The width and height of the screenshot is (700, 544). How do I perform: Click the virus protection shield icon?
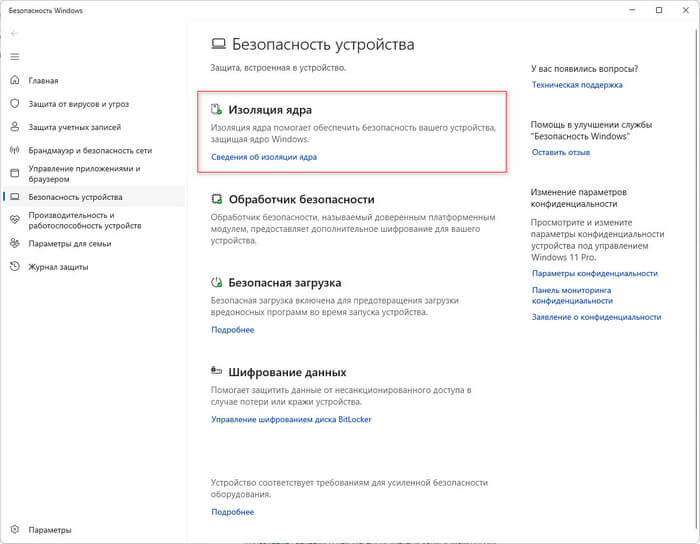[x=14, y=104]
